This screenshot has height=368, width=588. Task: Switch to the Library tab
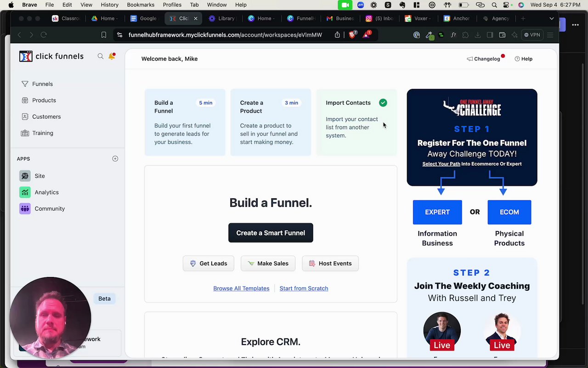(x=222, y=18)
